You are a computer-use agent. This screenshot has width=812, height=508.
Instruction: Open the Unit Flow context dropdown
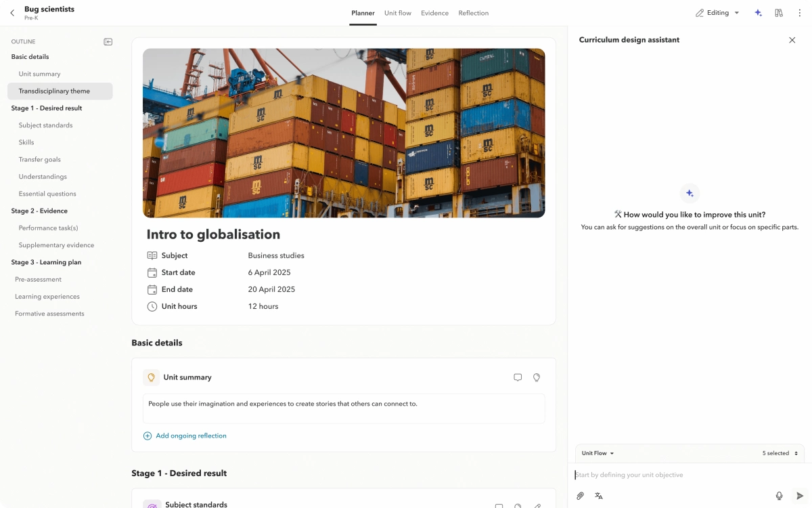tap(595, 453)
